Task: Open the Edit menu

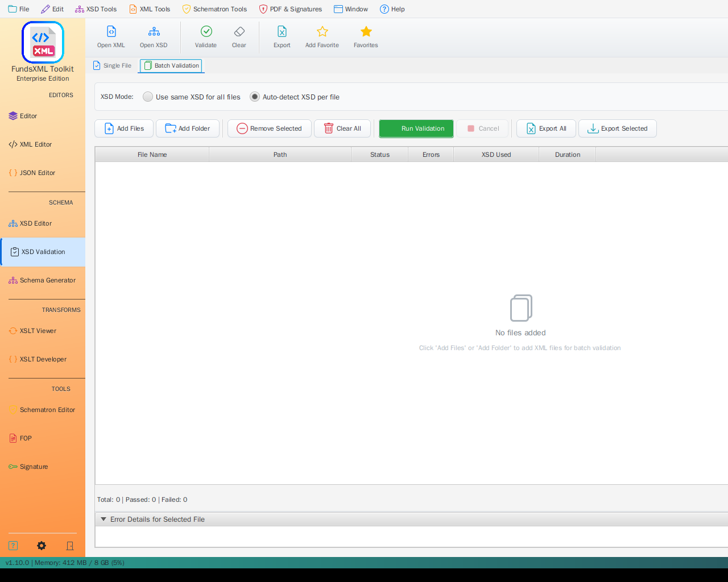Action: (x=52, y=9)
